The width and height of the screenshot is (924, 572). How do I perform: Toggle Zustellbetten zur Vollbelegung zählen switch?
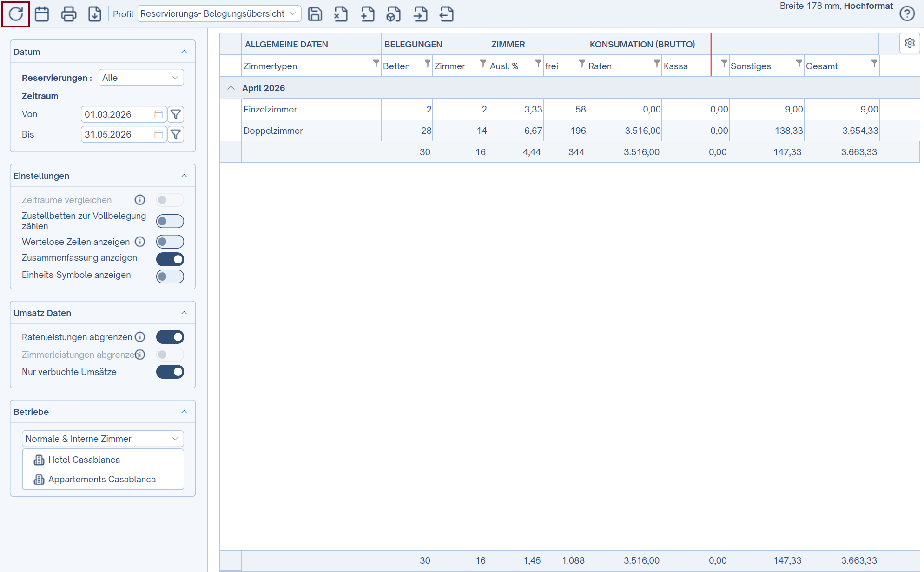(170, 221)
